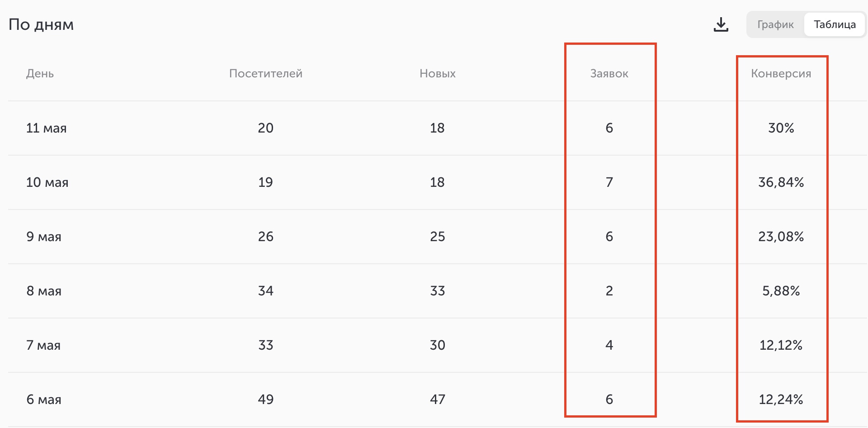Click the 49 visitors value
The height and width of the screenshot is (428, 868).
click(266, 399)
